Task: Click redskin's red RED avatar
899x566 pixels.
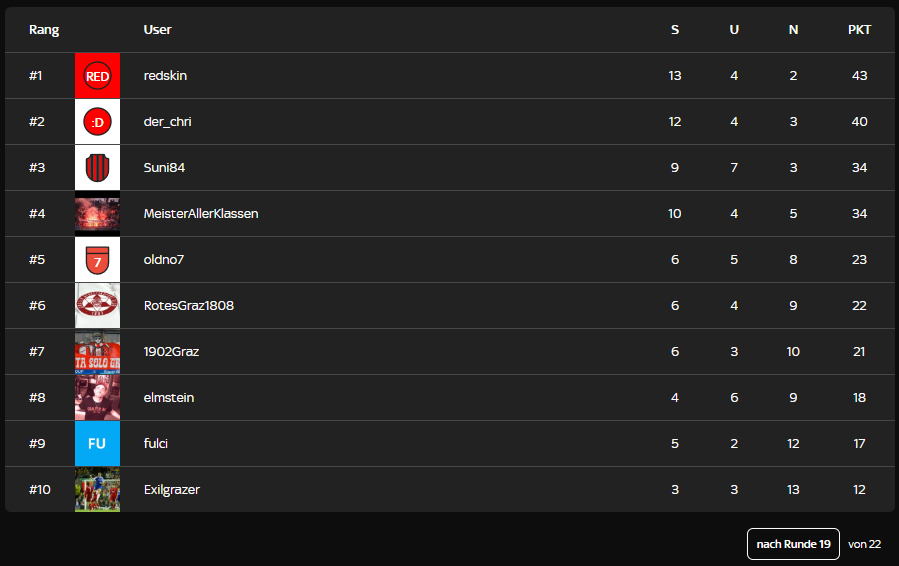Action: (97, 76)
